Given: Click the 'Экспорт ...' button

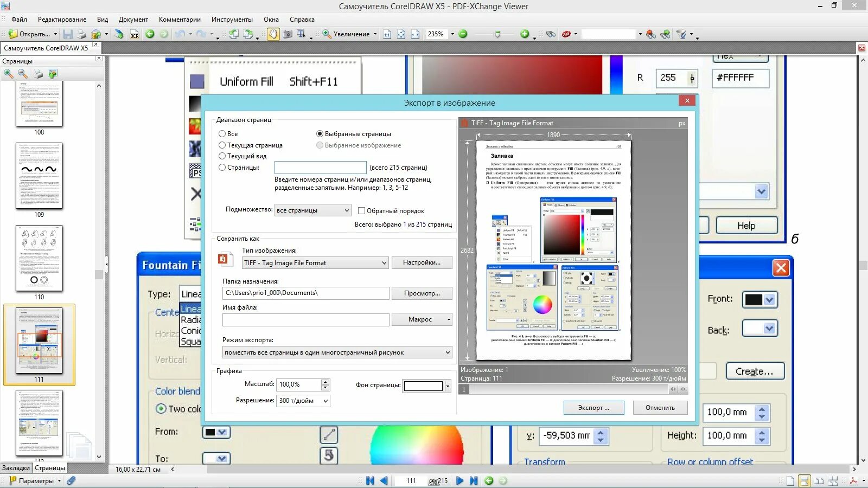Looking at the screenshot, I should pos(593,408).
